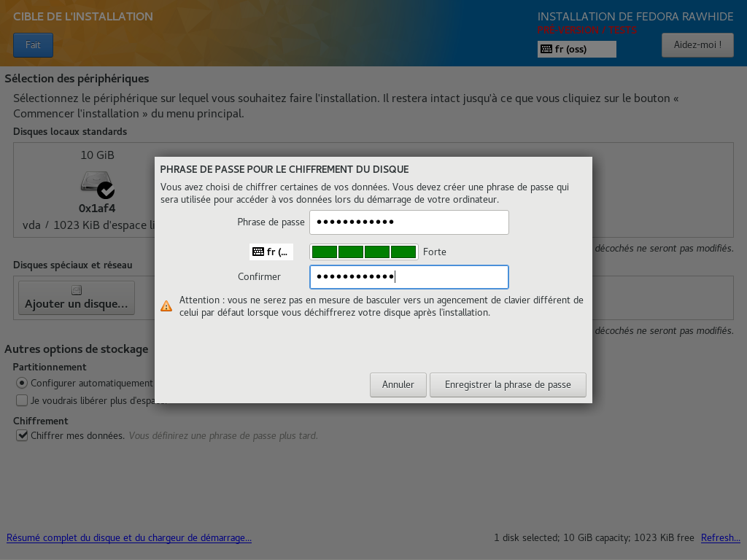Click the Disques spéciaux et réseau label
This screenshot has width=747, height=560.
point(73,265)
